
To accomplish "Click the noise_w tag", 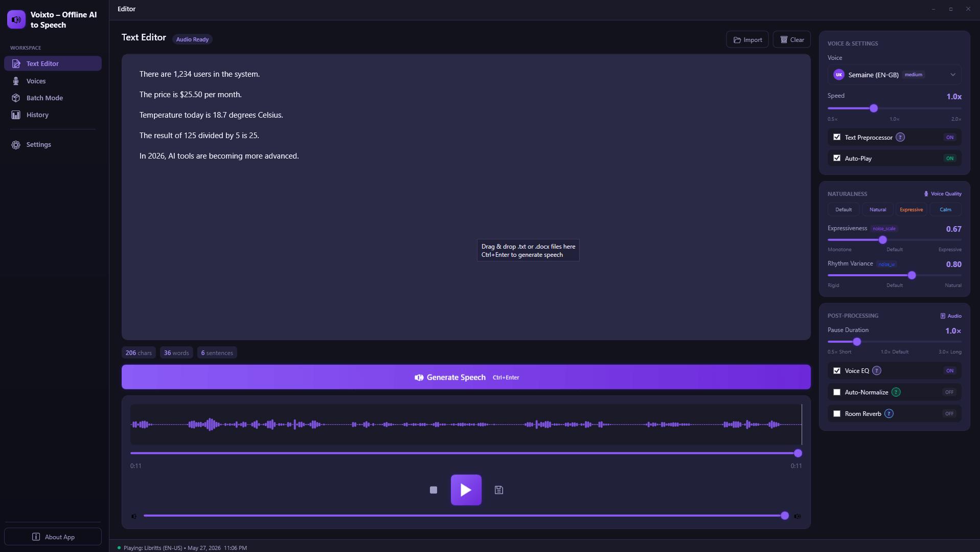I will coord(886,264).
